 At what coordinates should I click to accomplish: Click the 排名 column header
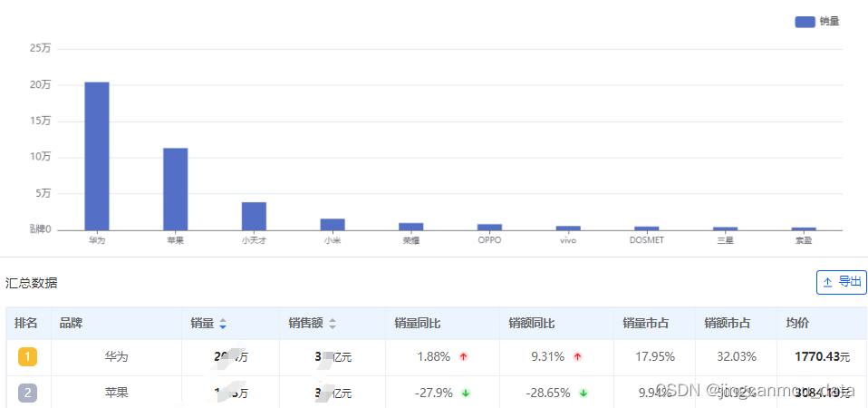coord(26,324)
